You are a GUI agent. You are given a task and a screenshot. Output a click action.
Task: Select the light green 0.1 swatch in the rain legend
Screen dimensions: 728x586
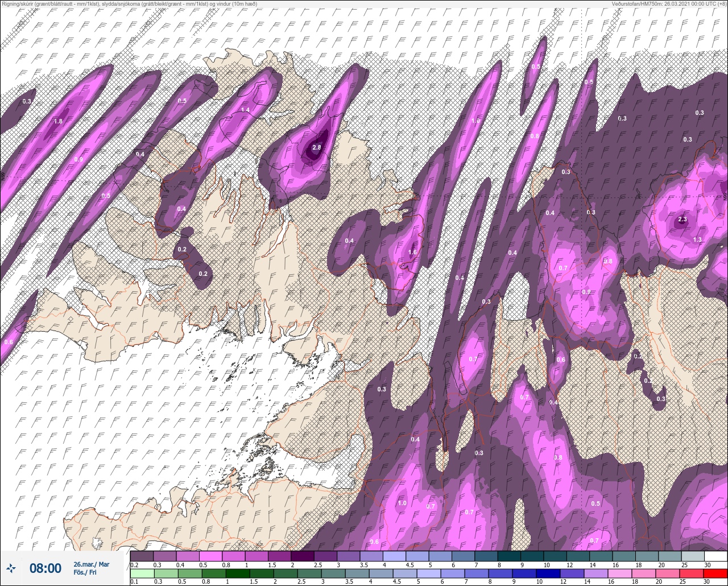tap(142, 573)
